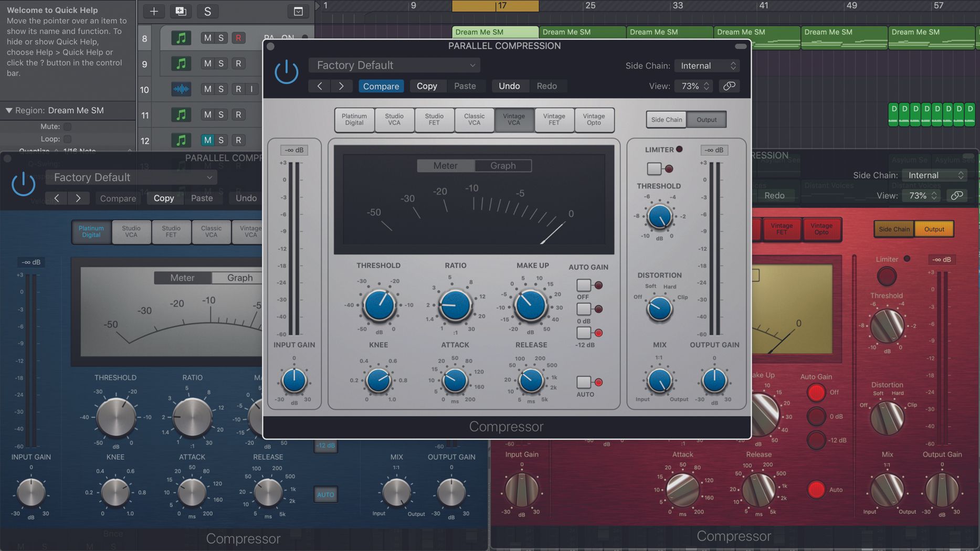Set Auto Gain to -12 dB in front Compressor

(584, 332)
